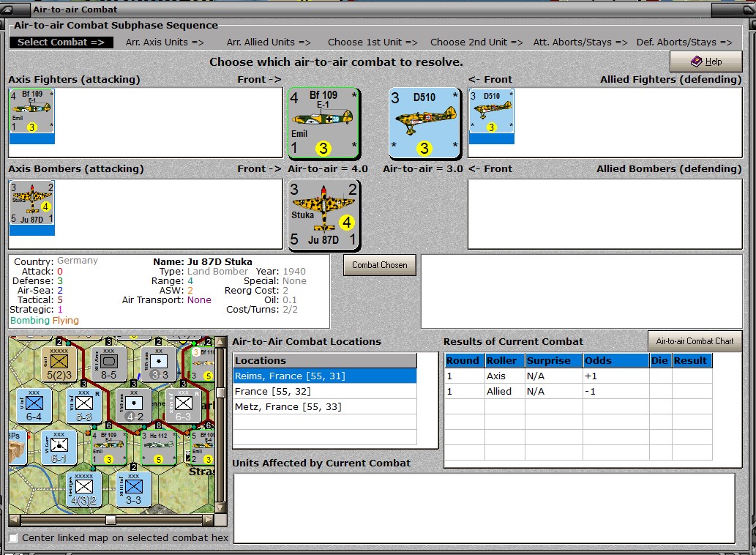Click the Axis roller cell in results
756x555 pixels.
tap(505, 376)
